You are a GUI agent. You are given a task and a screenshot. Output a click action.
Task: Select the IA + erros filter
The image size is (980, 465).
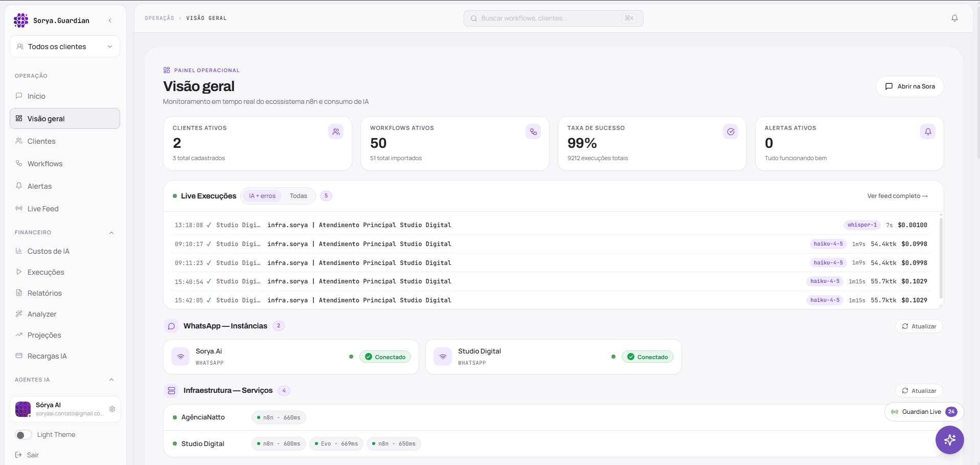click(x=262, y=196)
